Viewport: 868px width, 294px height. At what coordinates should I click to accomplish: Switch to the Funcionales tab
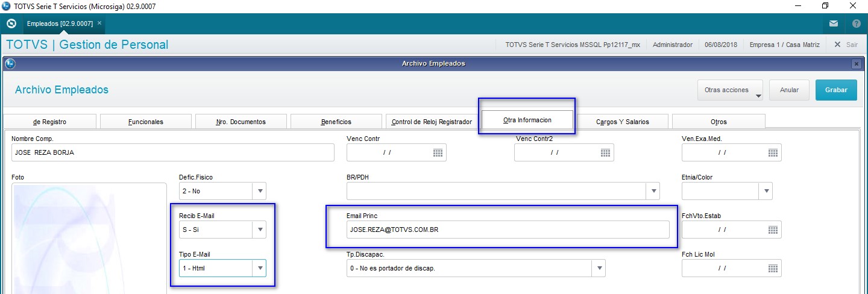coord(146,121)
